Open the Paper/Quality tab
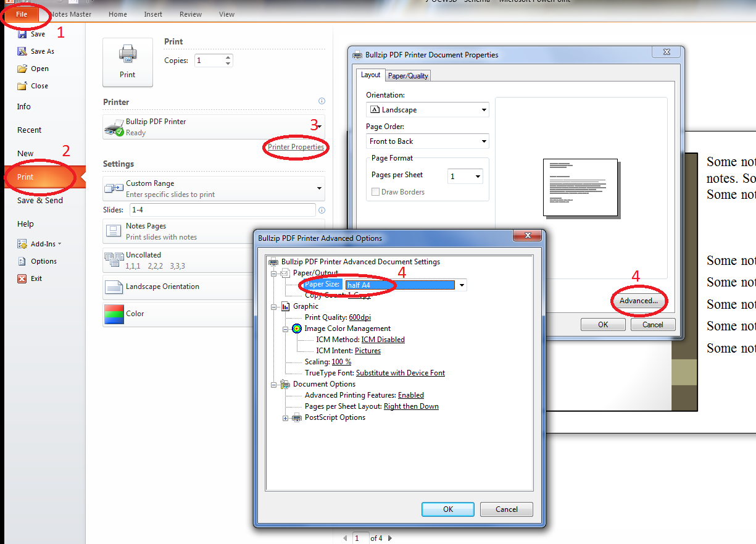This screenshot has width=756, height=544. 408,76
